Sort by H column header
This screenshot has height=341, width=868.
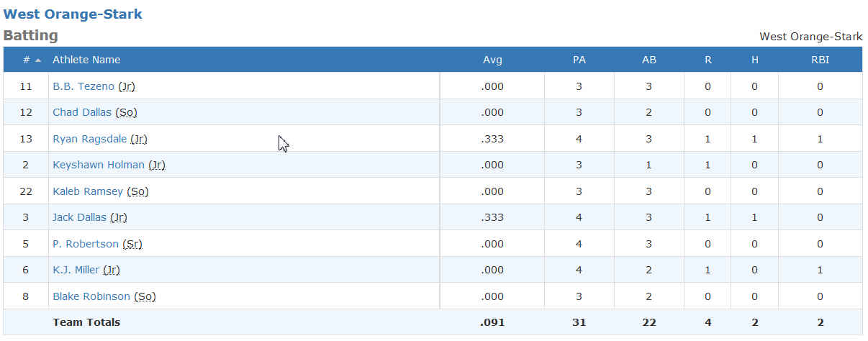coord(755,60)
